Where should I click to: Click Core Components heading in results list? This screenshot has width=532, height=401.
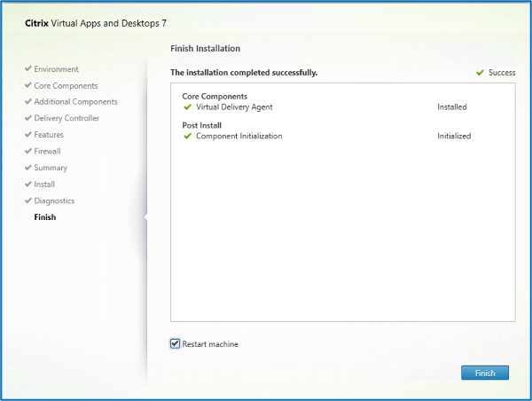215,97
